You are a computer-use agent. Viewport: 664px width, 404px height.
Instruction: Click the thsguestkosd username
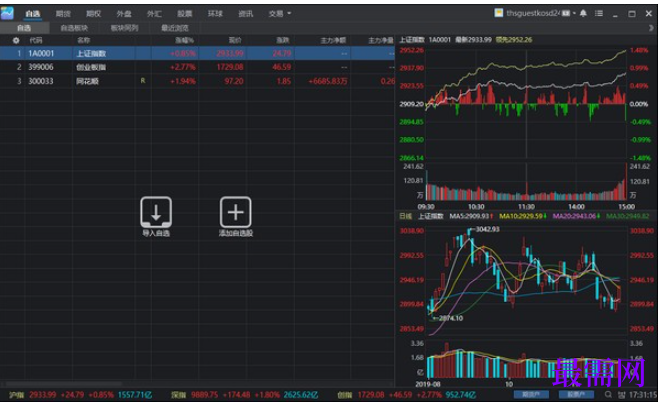(533, 13)
